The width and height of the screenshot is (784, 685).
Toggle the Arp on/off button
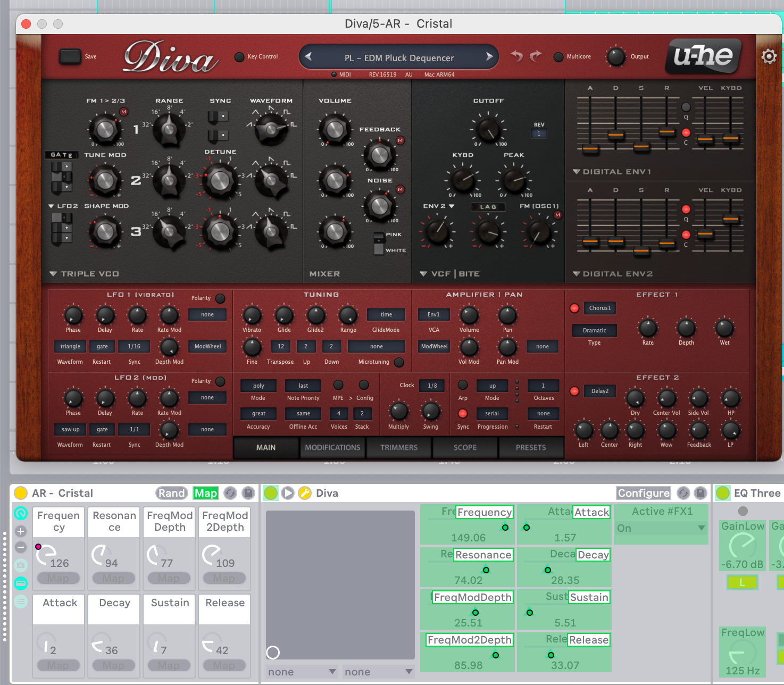tap(463, 385)
